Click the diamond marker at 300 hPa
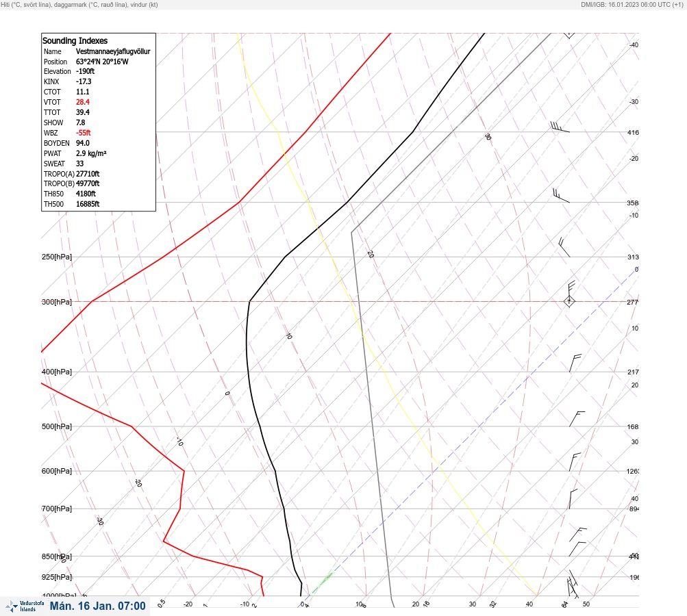This screenshot has width=687, height=616. [569, 301]
